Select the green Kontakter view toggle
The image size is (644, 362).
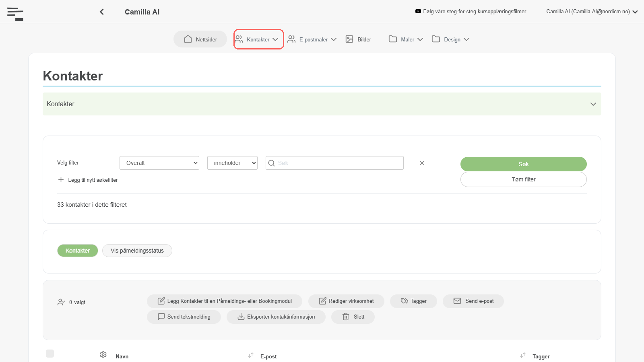[78, 251]
